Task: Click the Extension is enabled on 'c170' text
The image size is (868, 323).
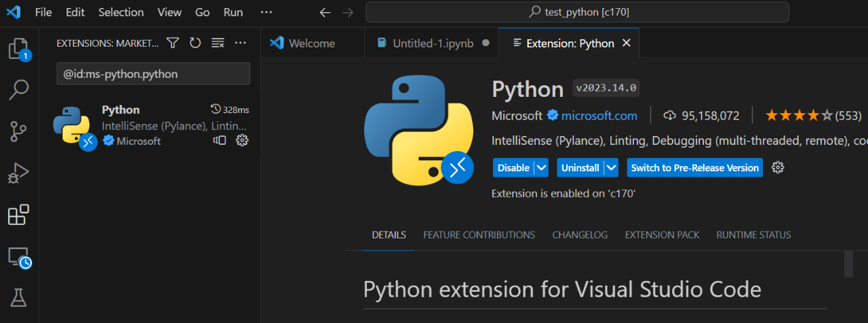Action: click(564, 194)
